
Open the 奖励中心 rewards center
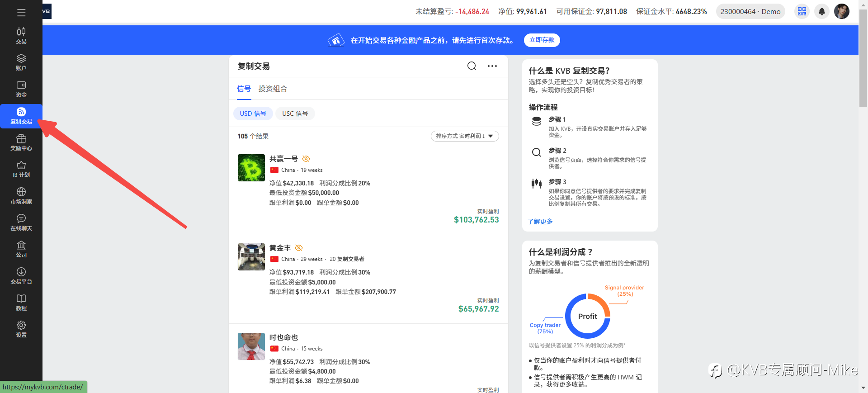pyautogui.click(x=21, y=142)
